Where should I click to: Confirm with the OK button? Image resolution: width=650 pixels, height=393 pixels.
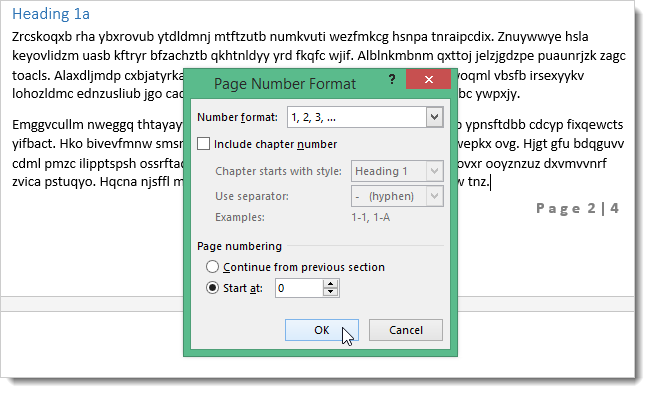pyautogui.click(x=322, y=330)
